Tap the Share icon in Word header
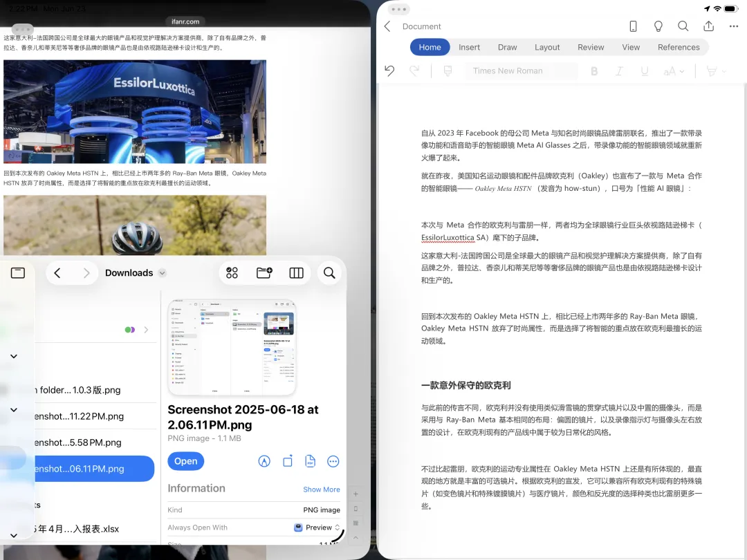The height and width of the screenshot is (560, 747). 708,26
